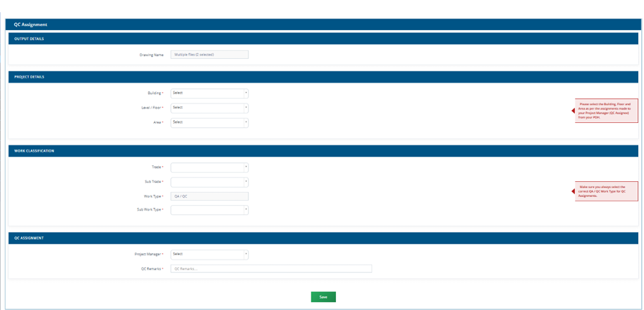This screenshot has width=644, height=310.
Task: Click the WORK CLASSIFICATION section header
Action: (x=323, y=151)
